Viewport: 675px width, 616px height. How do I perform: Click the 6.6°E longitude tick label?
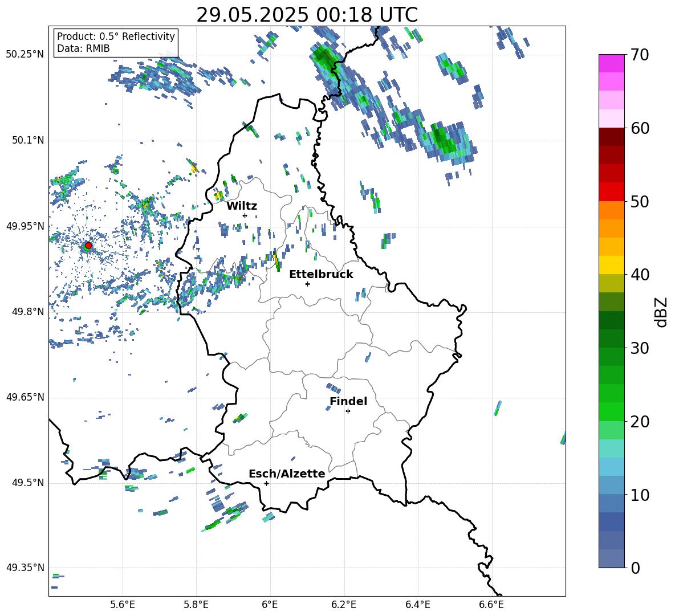tap(491, 605)
